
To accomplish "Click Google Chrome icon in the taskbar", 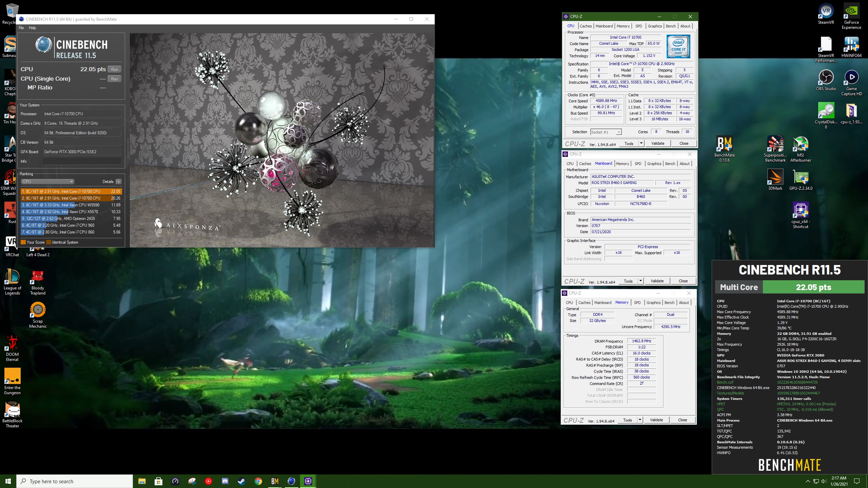I will coord(258,481).
